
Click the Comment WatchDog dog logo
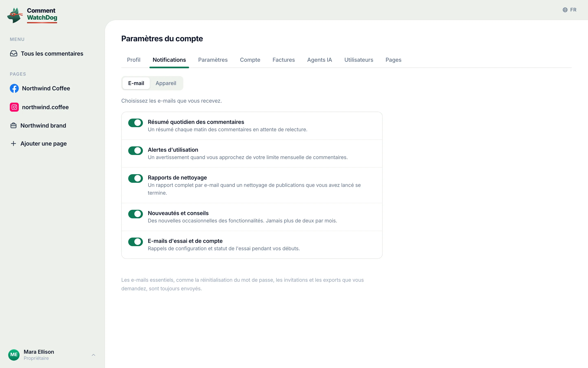pyautogui.click(x=15, y=15)
